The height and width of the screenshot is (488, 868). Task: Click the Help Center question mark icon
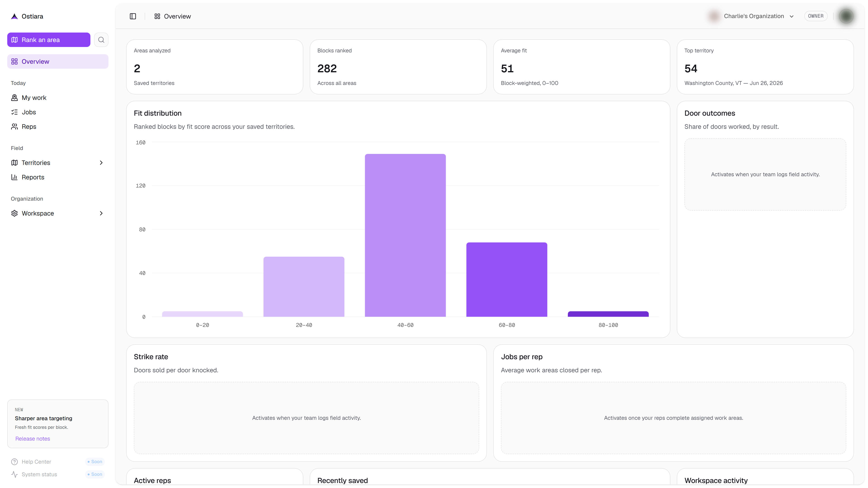click(14, 462)
